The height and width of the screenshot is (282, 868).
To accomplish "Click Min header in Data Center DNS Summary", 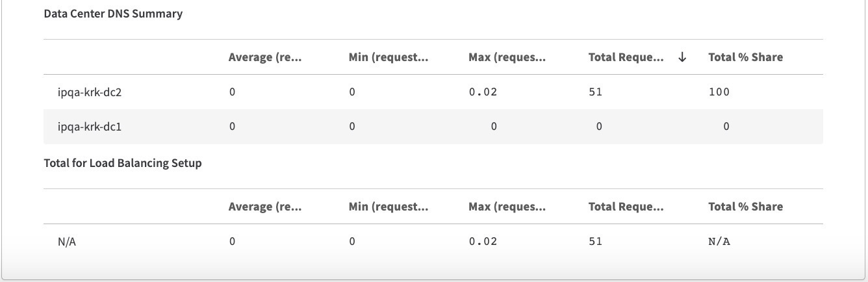I will pyautogui.click(x=388, y=57).
